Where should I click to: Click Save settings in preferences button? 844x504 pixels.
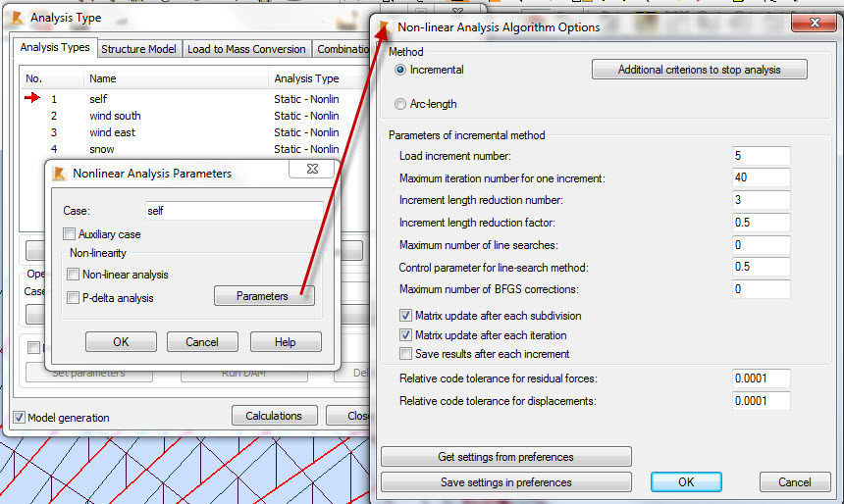pyautogui.click(x=506, y=482)
